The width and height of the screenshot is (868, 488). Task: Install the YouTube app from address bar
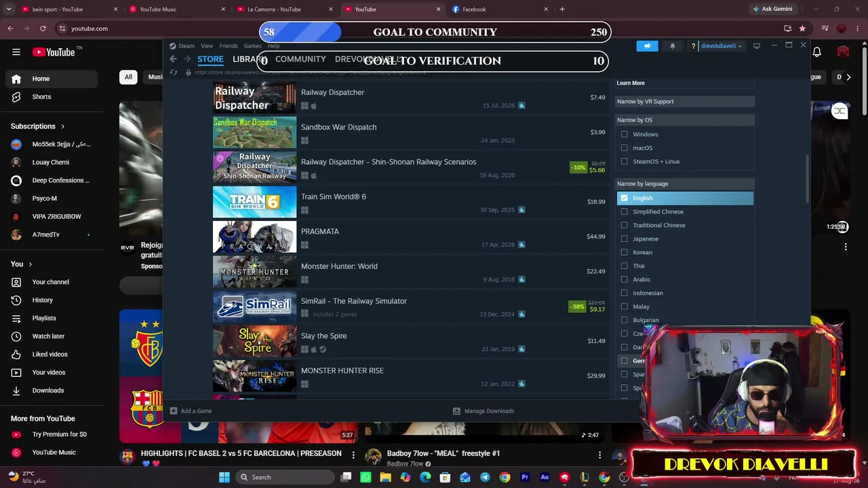click(787, 28)
